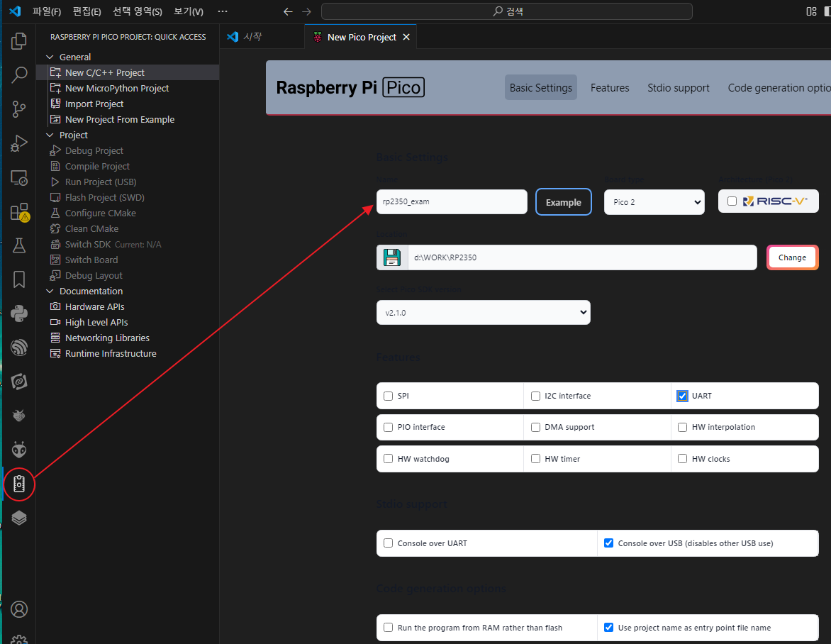Open the Pico SDK version v2.1.0 dropdown
This screenshot has width=831, height=644.
coord(484,313)
